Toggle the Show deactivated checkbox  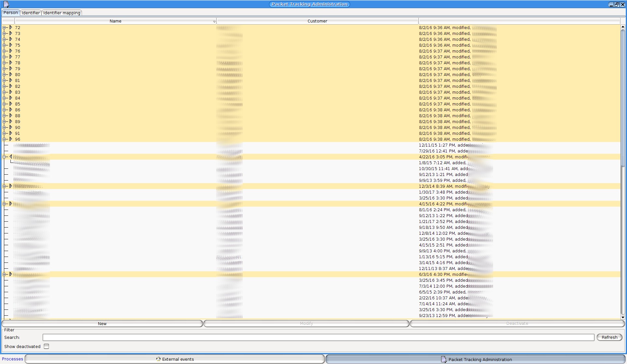pyautogui.click(x=46, y=346)
